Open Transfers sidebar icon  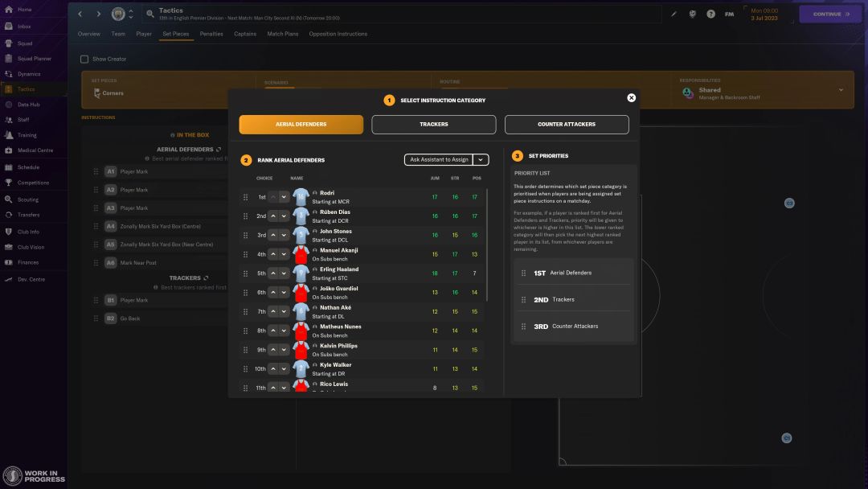(x=9, y=214)
